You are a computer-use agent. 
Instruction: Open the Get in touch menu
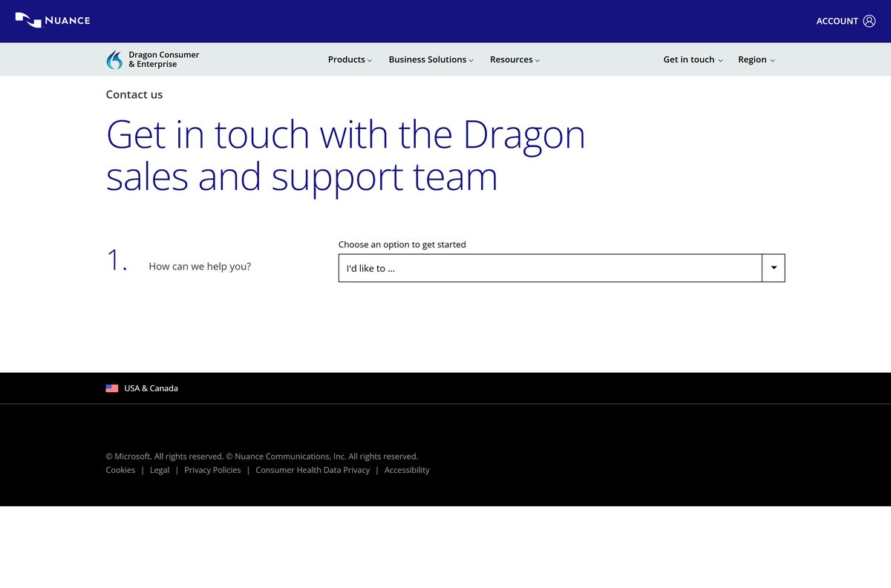click(693, 59)
